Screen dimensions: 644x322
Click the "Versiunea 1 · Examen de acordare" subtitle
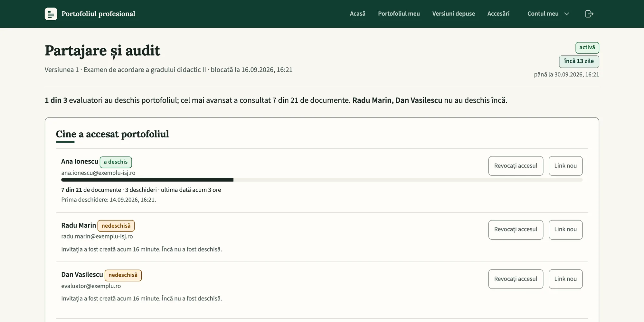point(168,70)
